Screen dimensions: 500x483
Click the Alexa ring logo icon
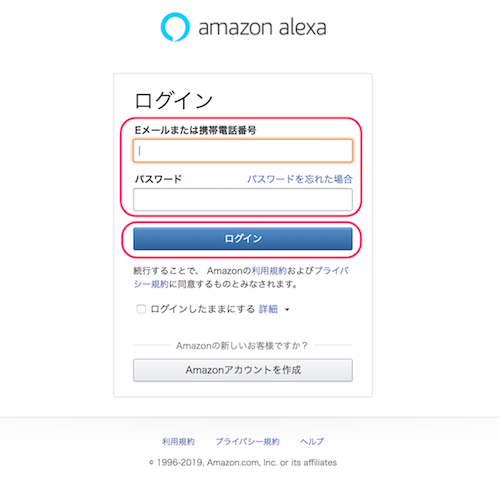175,27
